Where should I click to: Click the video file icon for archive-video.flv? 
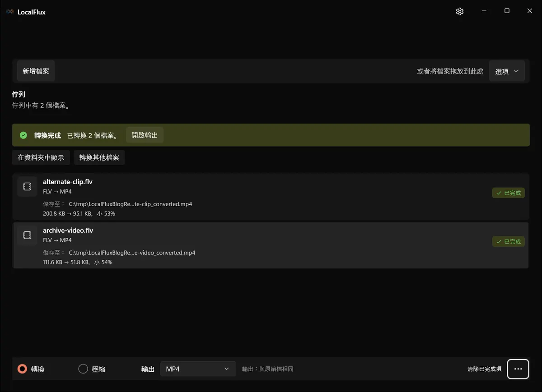click(x=27, y=235)
